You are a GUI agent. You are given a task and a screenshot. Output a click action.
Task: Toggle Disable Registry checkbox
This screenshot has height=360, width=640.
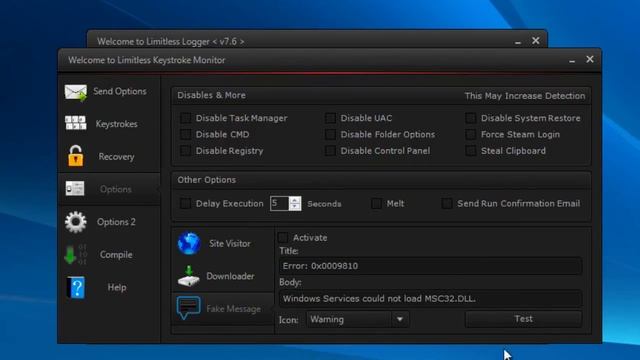(185, 151)
